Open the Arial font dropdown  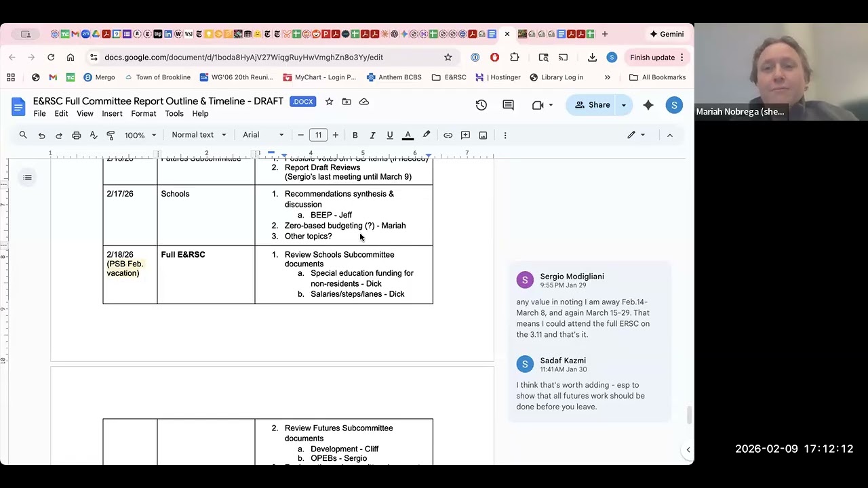[x=263, y=135]
